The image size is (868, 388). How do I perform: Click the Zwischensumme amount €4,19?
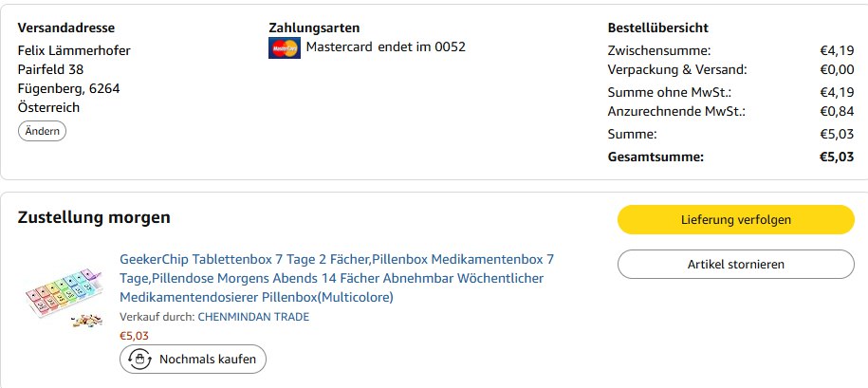coord(837,50)
